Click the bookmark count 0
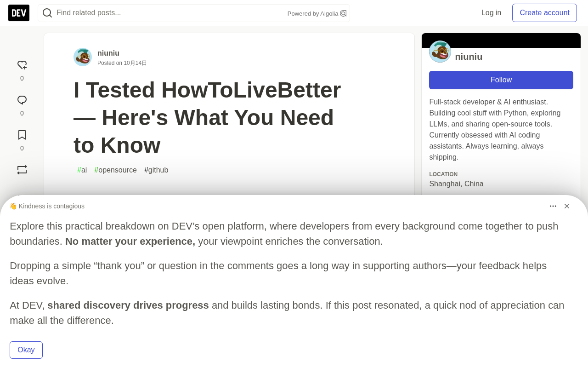Viewport: 588px width, 368px height. (22, 148)
